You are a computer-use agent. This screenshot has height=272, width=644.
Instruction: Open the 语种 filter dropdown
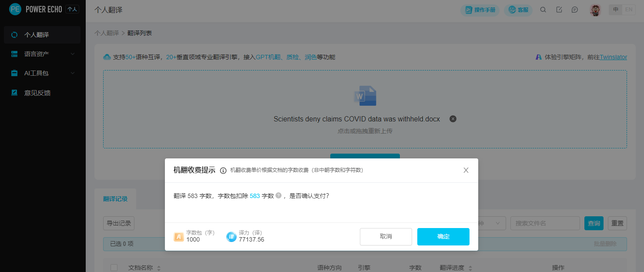[492, 223]
